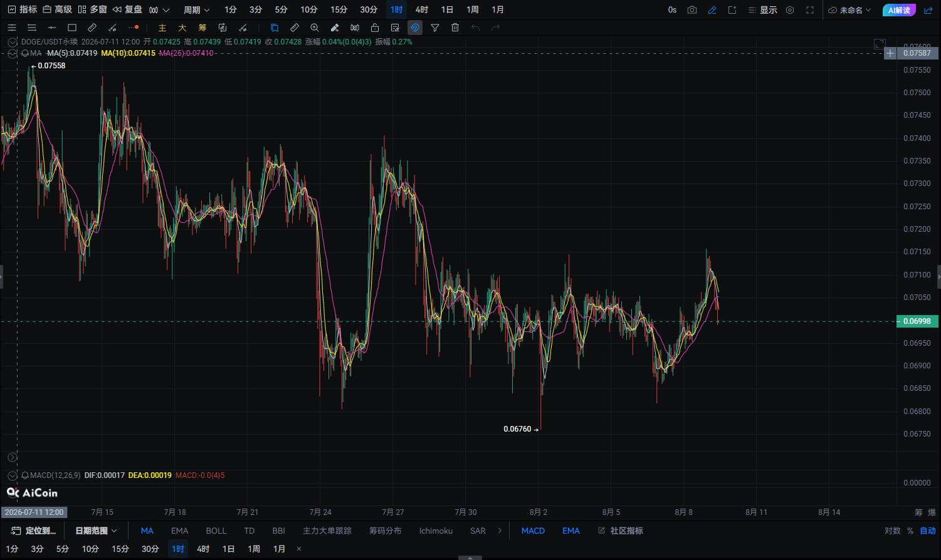The height and width of the screenshot is (560, 941).
Task: Toggle 自动 auto scale
Action: coord(928,531)
